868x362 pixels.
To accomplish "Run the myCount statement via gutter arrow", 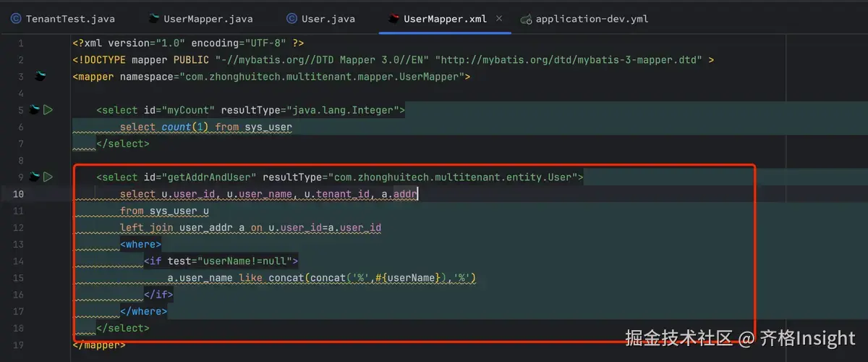I will 48,110.
